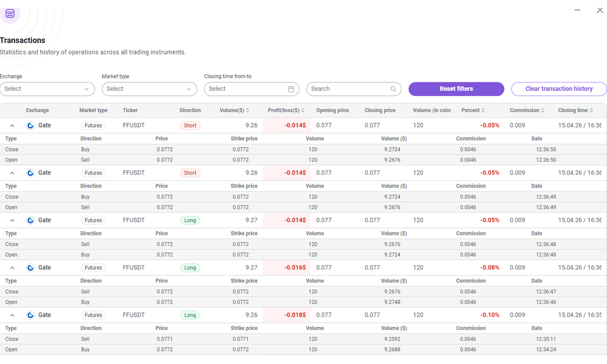Click the sort arrows beside Volume($) header
Viewport: 607px width, 364px height.
tap(248, 110)
